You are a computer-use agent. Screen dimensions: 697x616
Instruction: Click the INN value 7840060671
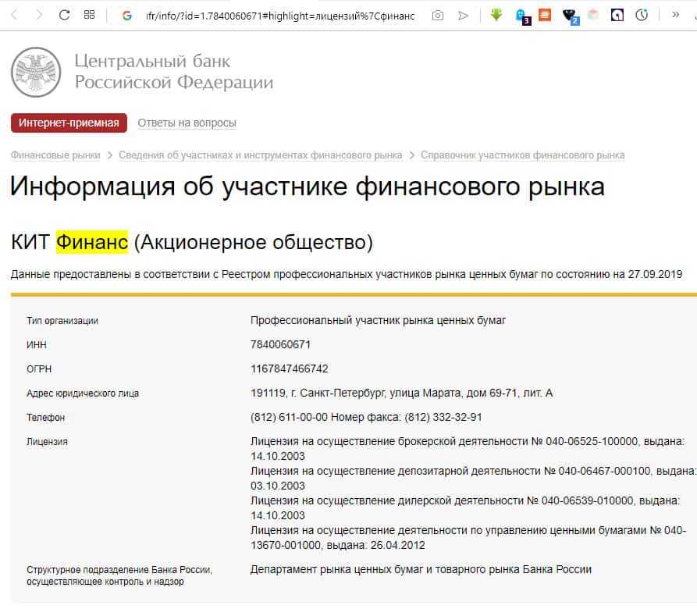(x=280, y=344)
